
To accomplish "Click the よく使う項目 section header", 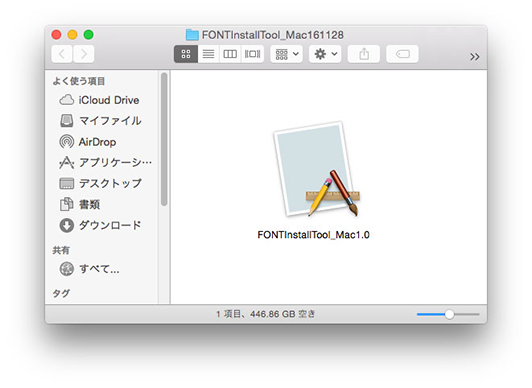I will click(79, 81).
